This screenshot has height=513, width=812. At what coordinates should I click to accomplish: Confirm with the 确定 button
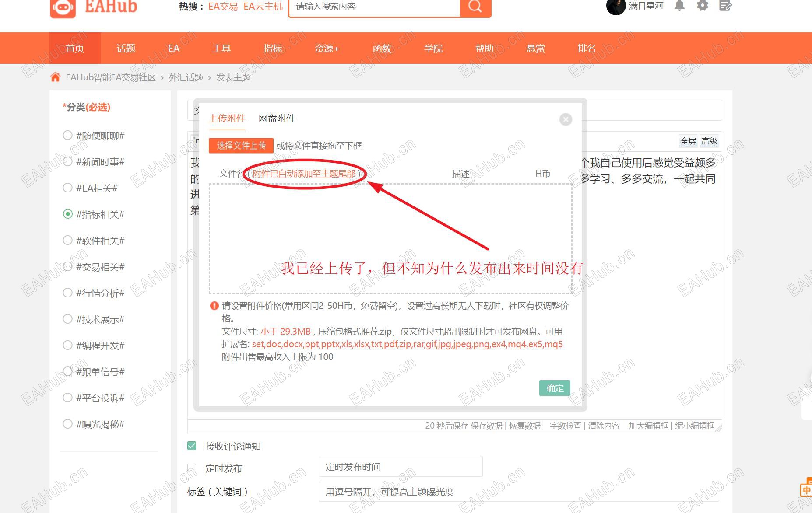[555, 388]
